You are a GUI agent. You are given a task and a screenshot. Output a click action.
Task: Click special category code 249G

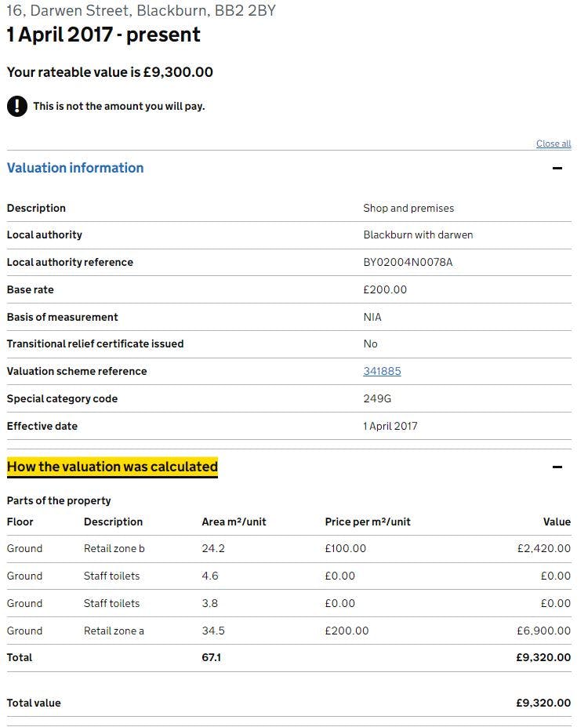tap(377, 398)
